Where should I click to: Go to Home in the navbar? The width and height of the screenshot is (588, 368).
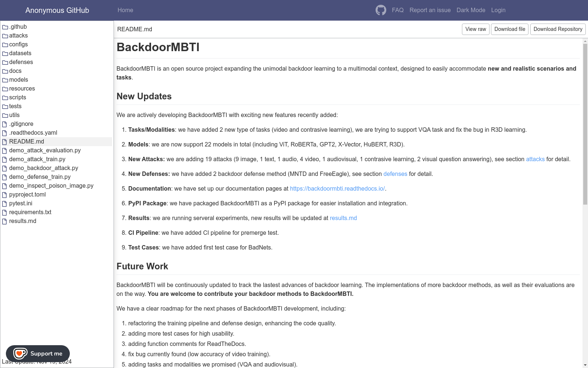pyautogui.click(x=125, y=10)
